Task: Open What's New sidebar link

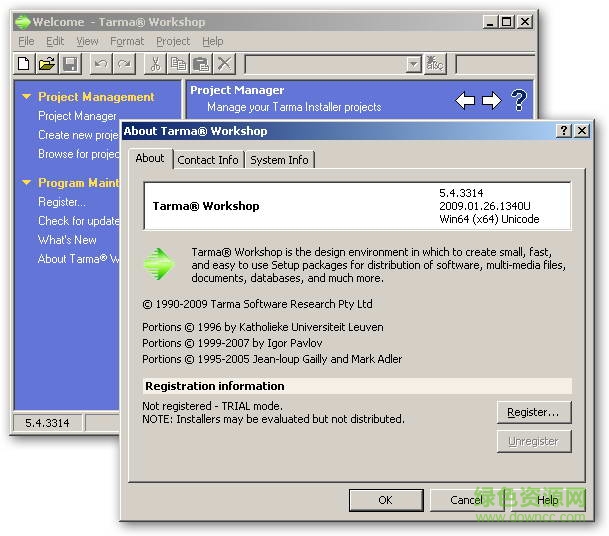Action: 67,240
